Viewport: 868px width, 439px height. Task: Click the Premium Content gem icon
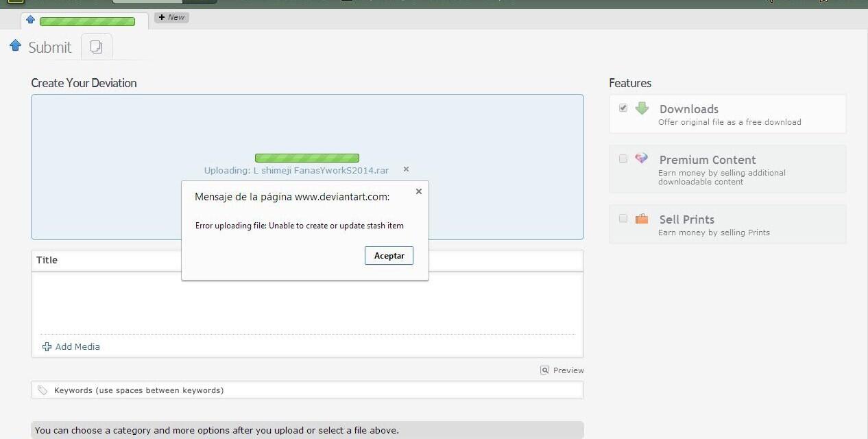coord(642,158)
